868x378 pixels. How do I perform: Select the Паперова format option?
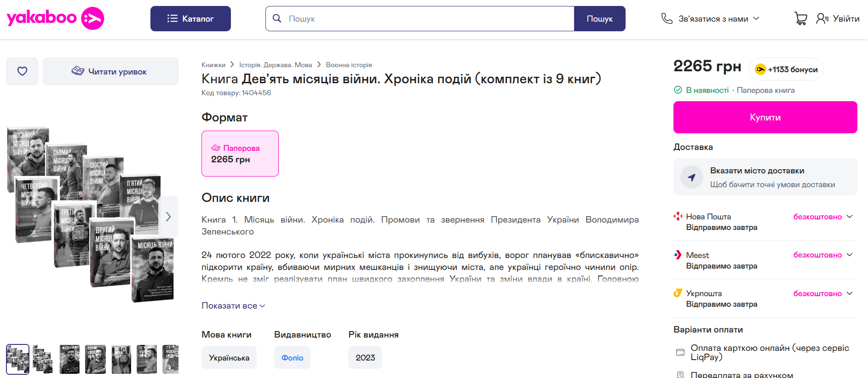point(240,154)
